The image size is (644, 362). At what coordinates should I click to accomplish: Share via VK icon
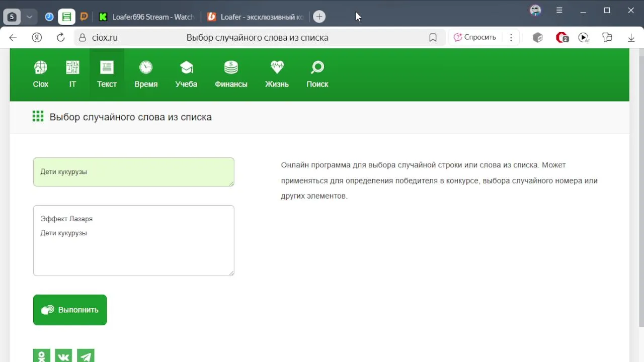coord(63,356)
